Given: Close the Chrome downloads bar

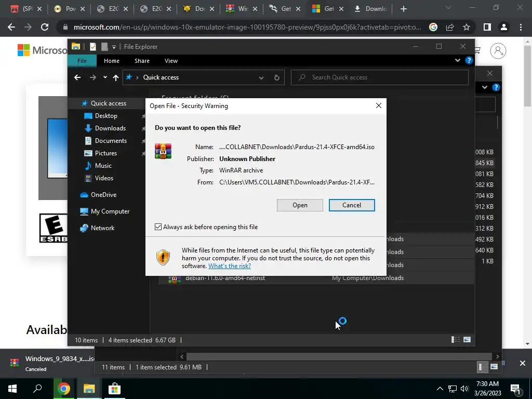Looking at the screenshot, I should pyautogui.click(x=523, y=363).
